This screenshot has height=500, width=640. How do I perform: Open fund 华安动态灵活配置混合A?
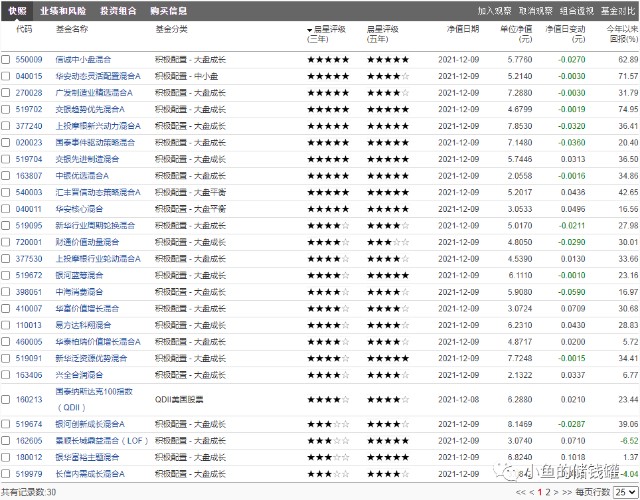point(98,76)
